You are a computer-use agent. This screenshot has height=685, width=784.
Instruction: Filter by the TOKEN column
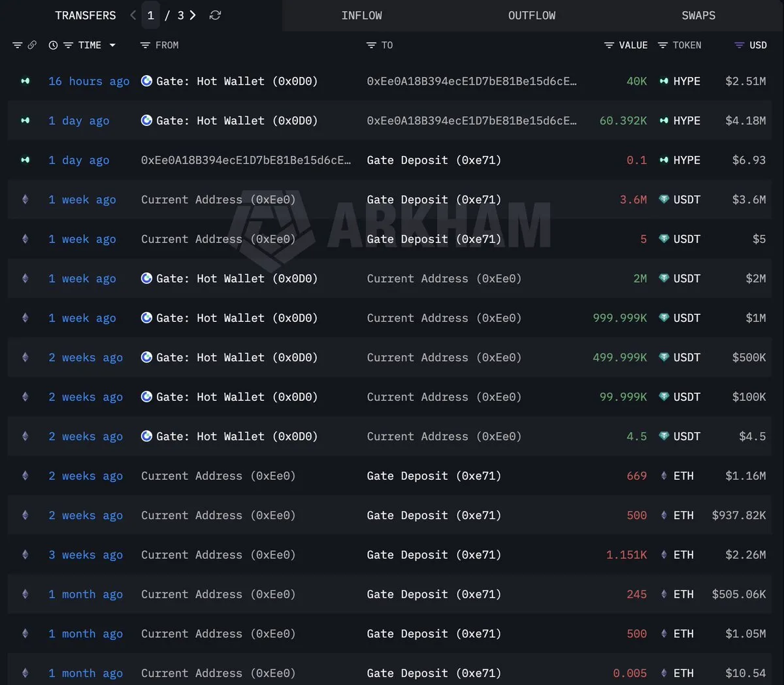coord(662,45)
